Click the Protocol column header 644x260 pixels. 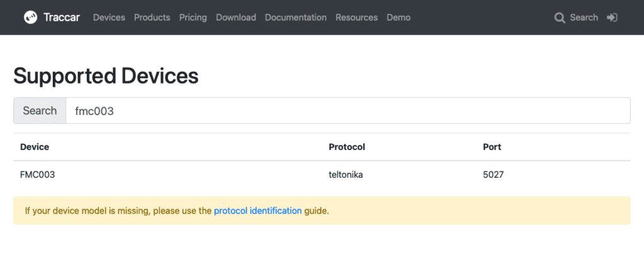point(347,147)
